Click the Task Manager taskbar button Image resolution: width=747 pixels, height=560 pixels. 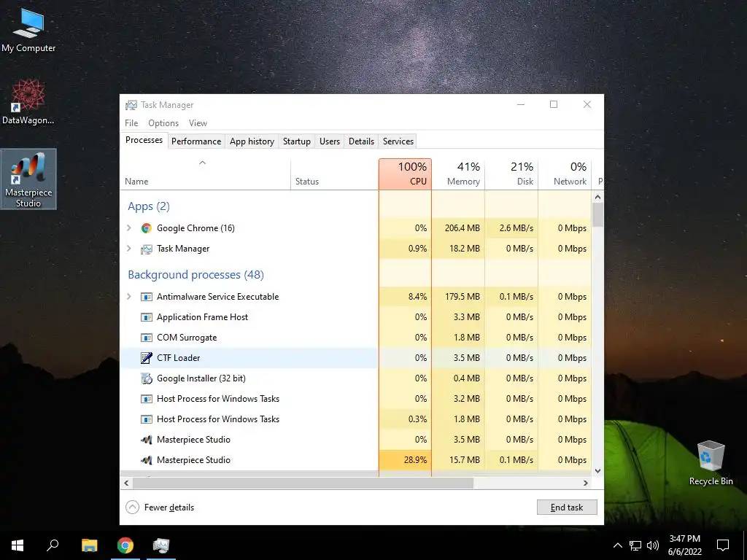pyautogui.click(x=161, y=545)
